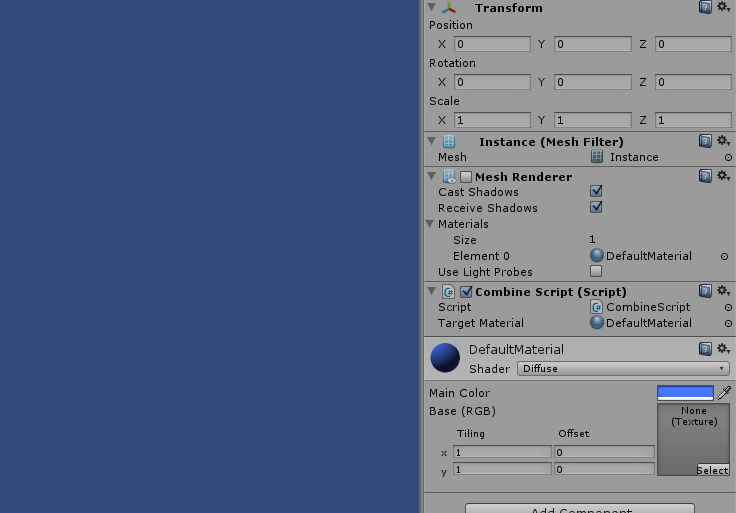The width and height of the screenshot is (736, 513).
Task: Open Mesh Renderer help reference icon
Action: pyautogui.click(x=705, y=176)
